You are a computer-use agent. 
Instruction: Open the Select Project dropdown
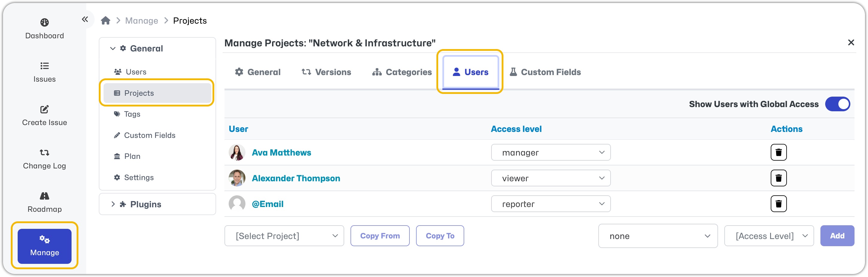[x=284, y=236]
